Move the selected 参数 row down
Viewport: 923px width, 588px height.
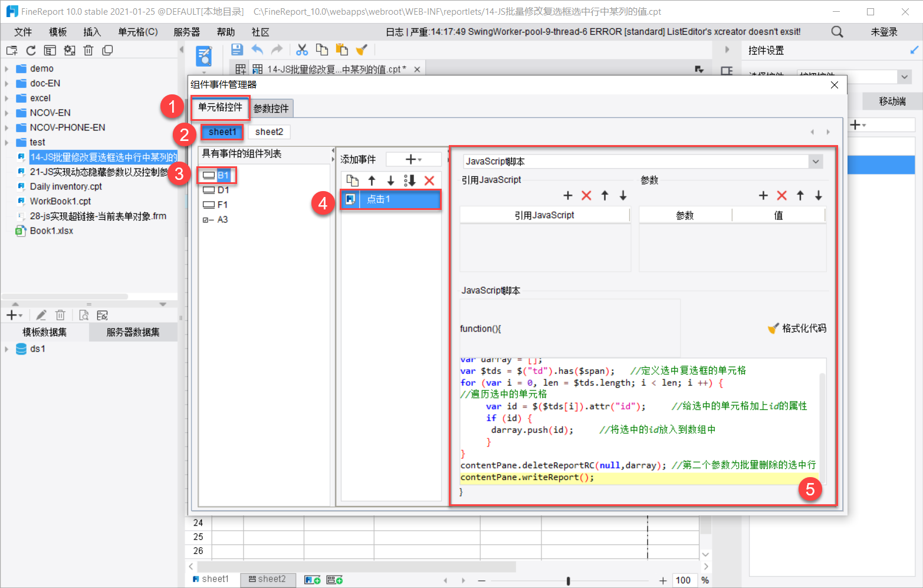819,196
